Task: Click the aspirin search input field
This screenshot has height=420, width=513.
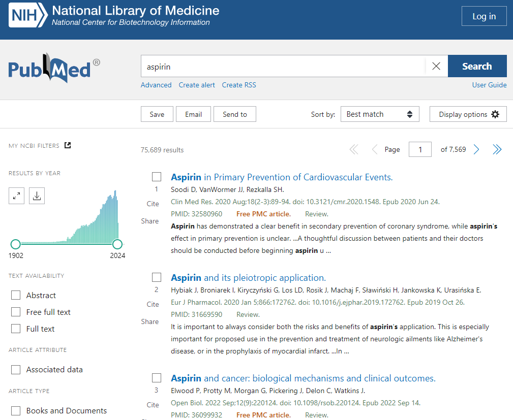Action: 283,66
